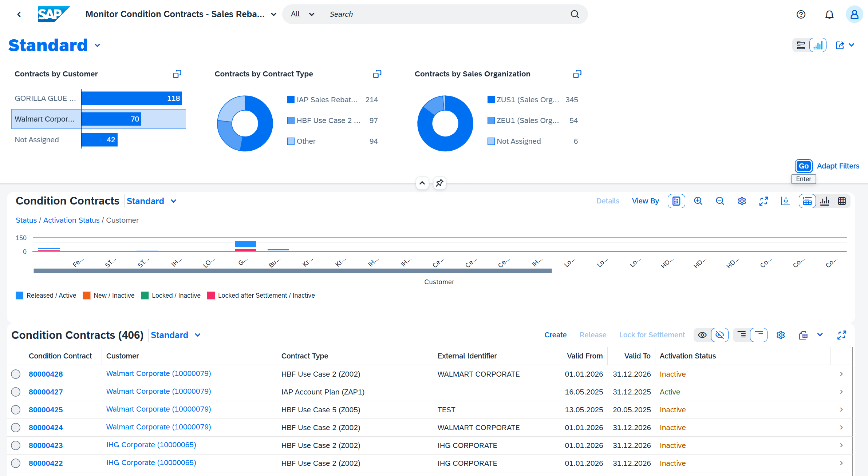This screenshot has width=868, height=476.
Task: Click the Released / Active legend swatch
Action: (x=19, y=295)
